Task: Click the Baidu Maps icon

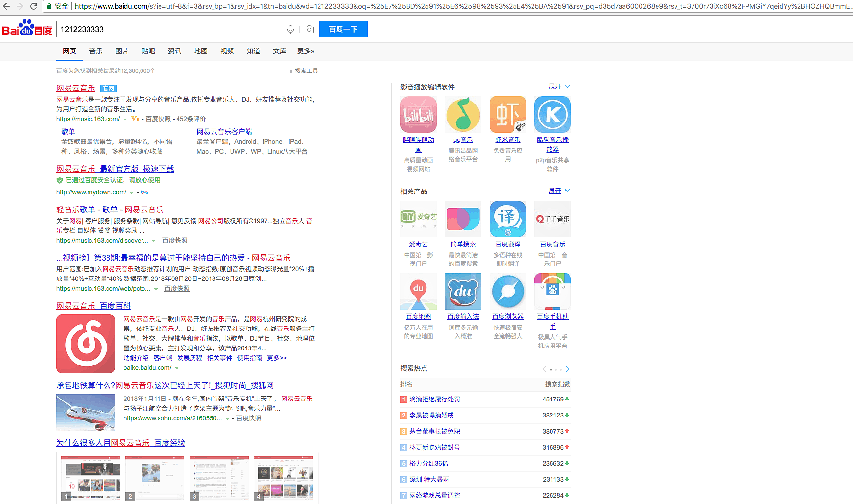Action: click(x=418, y=292)
